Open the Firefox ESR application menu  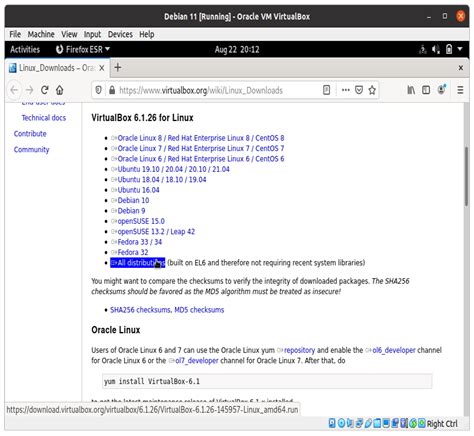pyautogui.click(x=83, y=50)
